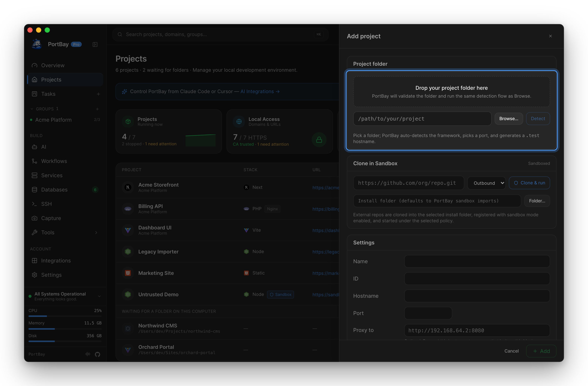
Task: Click the Nginx tag on Billing API
Action: coord(272,209)
